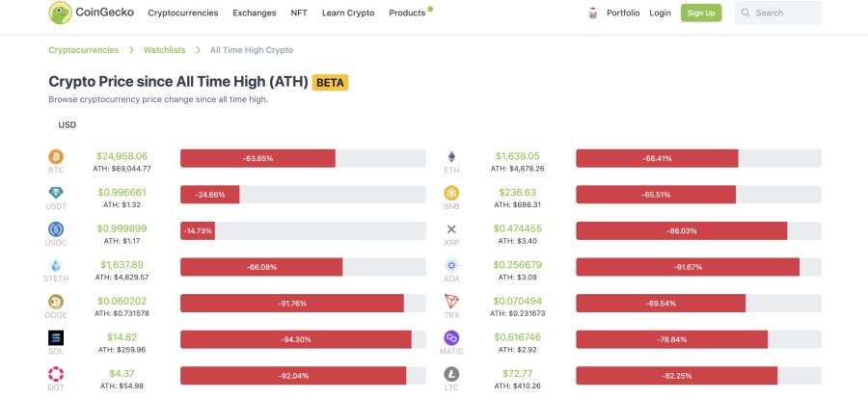868x400 pixels.
Task: Open the Lido STETH coin icon
Action: click(56, 265)
